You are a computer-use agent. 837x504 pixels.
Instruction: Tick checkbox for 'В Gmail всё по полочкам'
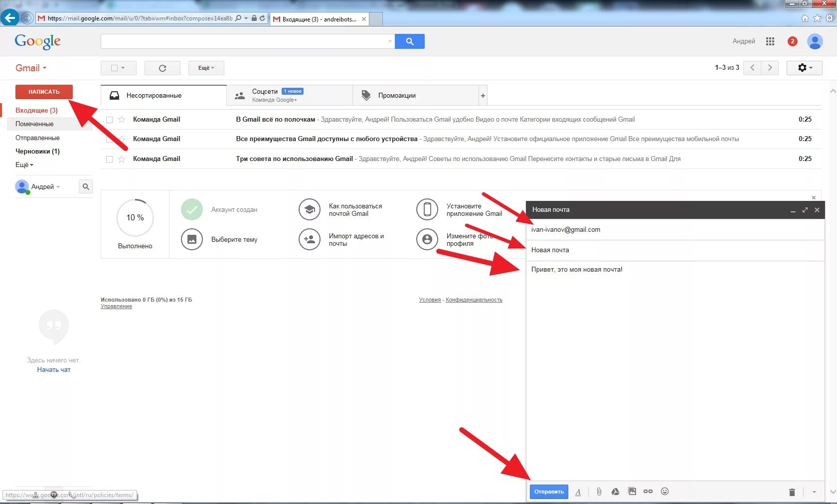click(110, 120)
